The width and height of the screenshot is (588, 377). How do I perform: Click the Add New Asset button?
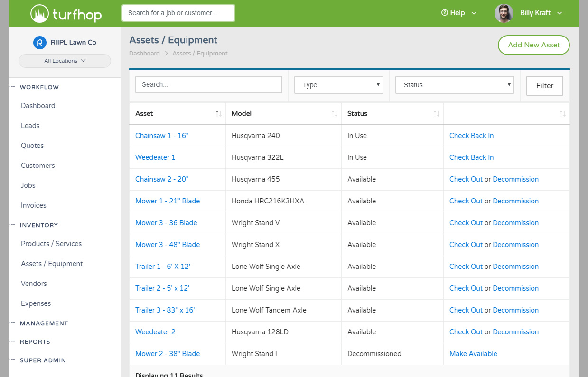pos(533,45)
